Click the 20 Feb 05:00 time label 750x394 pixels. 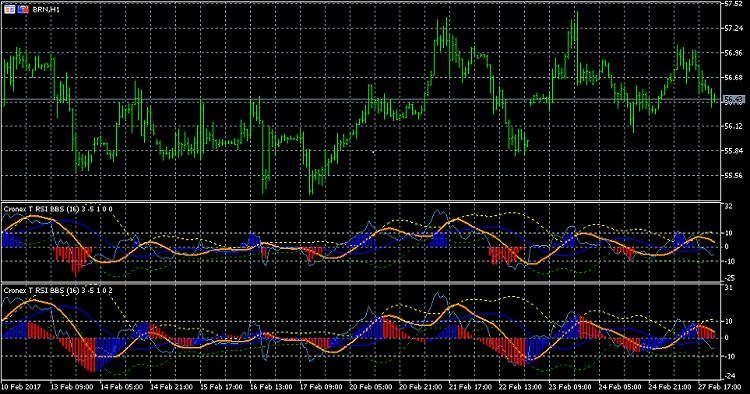pyautogui.click(x=371, y=387)
